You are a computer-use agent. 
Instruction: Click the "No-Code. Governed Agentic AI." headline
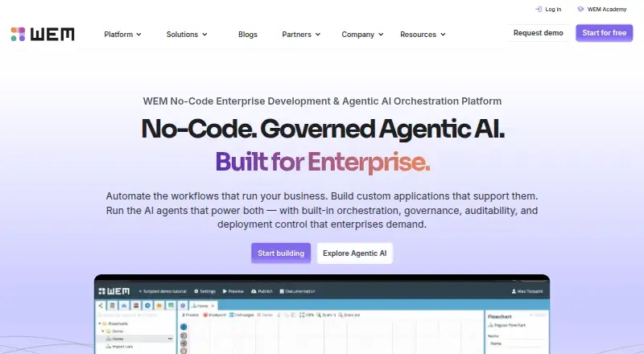coord(323,129)
